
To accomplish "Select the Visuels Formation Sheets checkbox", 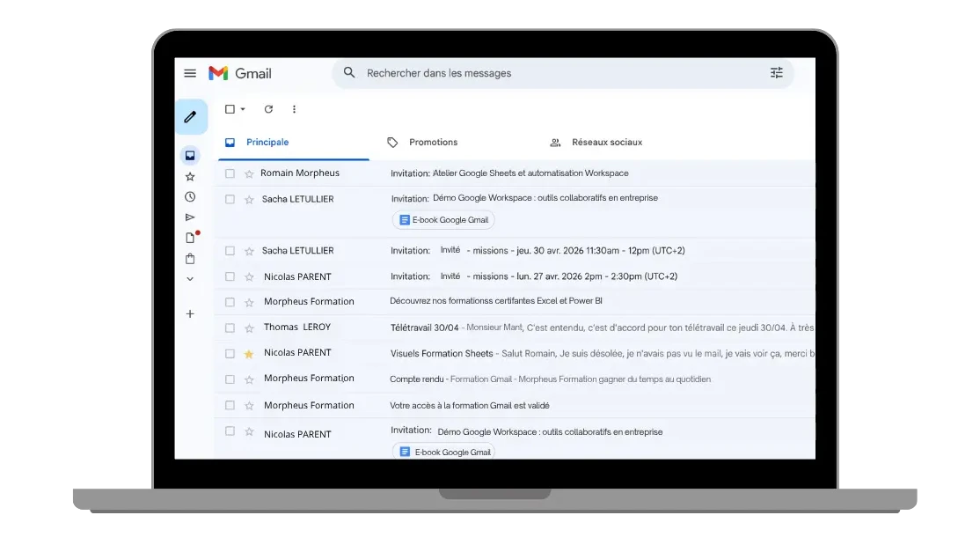I will tap(230, 353).
